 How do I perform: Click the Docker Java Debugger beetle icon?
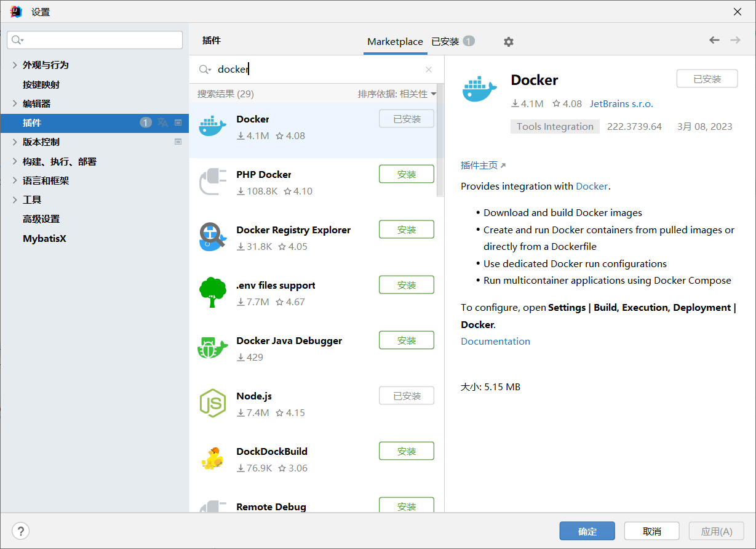pyautogui.click(x=212, y=348)
